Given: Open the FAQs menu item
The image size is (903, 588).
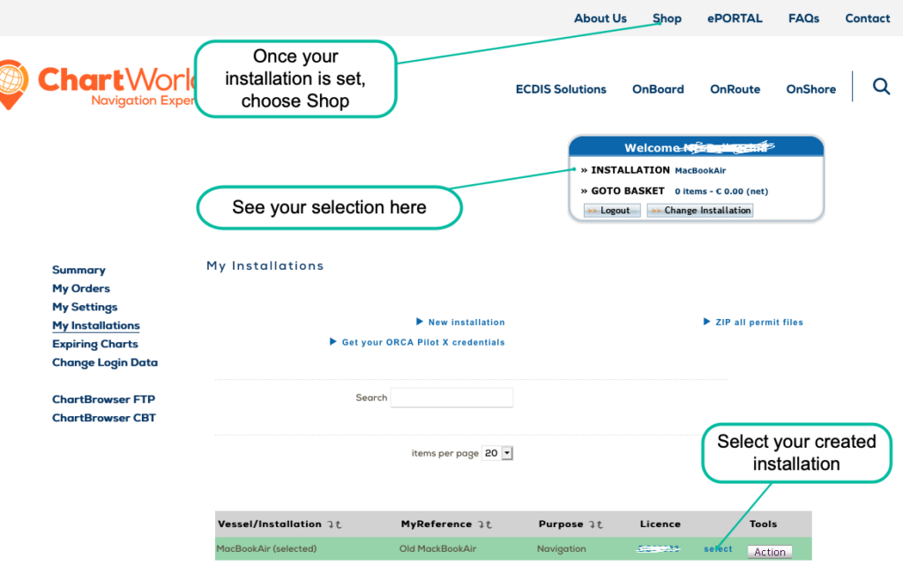Looking at the screenshot, I should [803, 18].
